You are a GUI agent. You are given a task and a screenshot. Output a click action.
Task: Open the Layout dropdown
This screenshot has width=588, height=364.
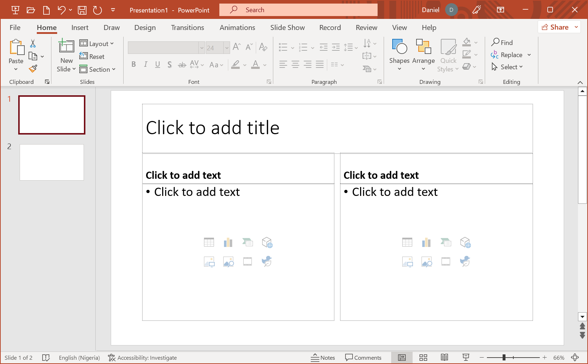(x=97, y=43)
